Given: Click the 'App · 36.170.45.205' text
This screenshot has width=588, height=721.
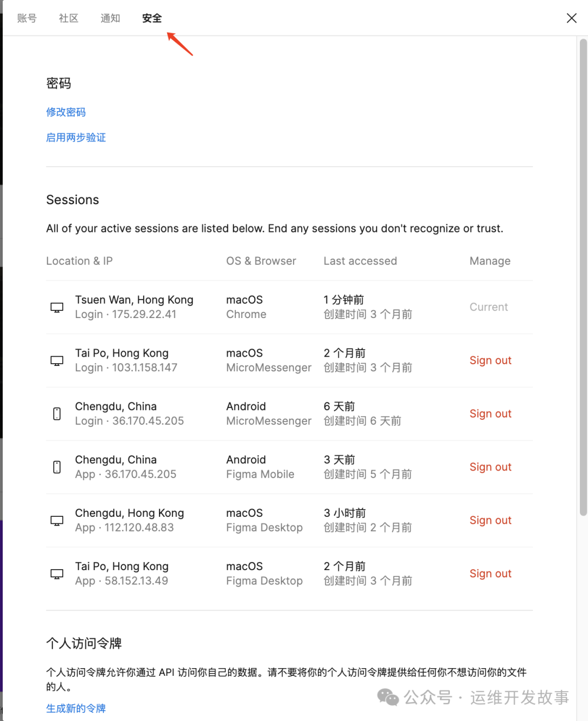Looking at the screenshot, I should click(x=126, y=474).
